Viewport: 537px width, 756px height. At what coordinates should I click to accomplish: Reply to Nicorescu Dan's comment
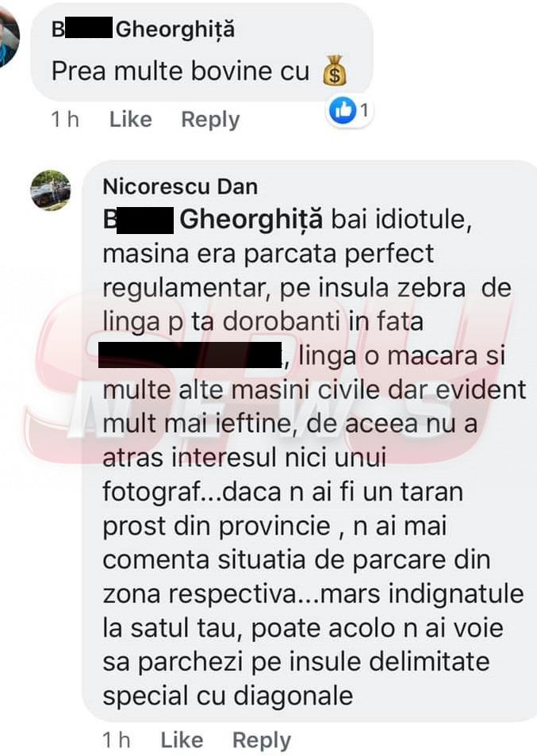pos(261,740)
